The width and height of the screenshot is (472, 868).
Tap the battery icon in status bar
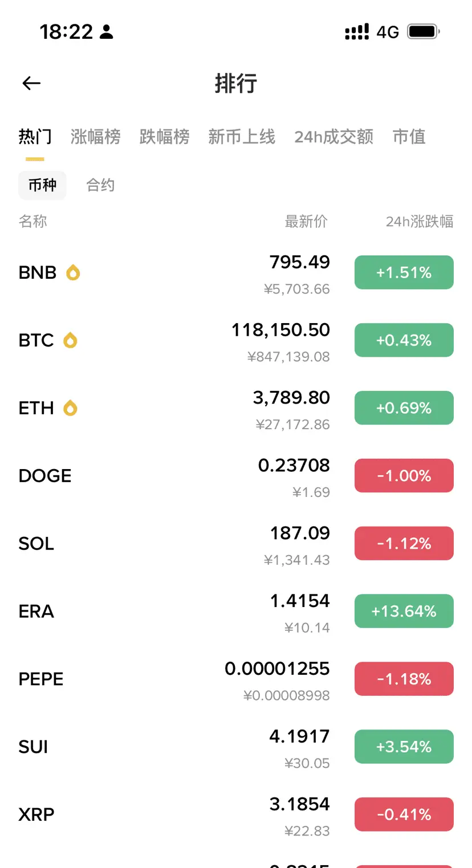pyautogui.click(x=424, y=31)
